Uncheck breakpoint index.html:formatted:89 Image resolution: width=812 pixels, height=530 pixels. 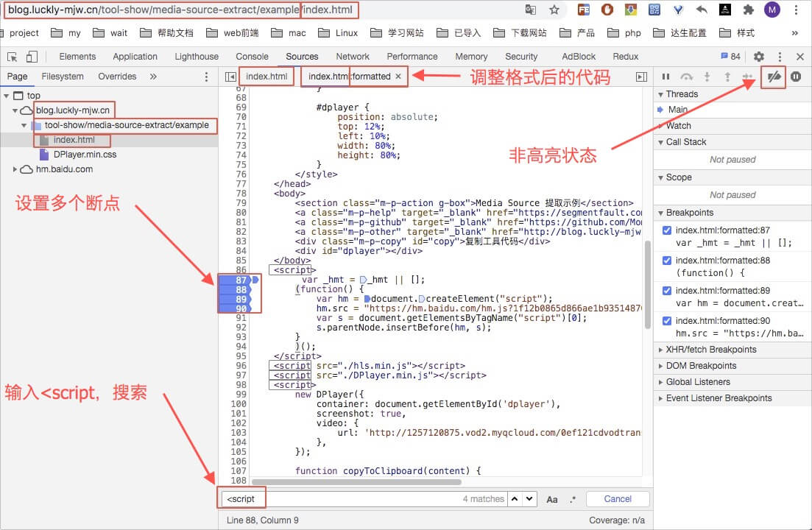click(x=667, y=290)
